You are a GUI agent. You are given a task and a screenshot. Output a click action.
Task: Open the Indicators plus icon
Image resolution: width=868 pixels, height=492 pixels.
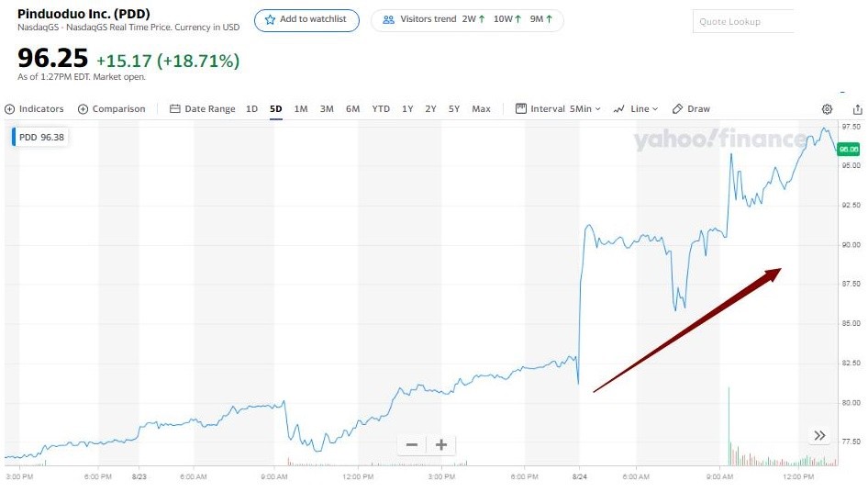(x=10, y=109)
